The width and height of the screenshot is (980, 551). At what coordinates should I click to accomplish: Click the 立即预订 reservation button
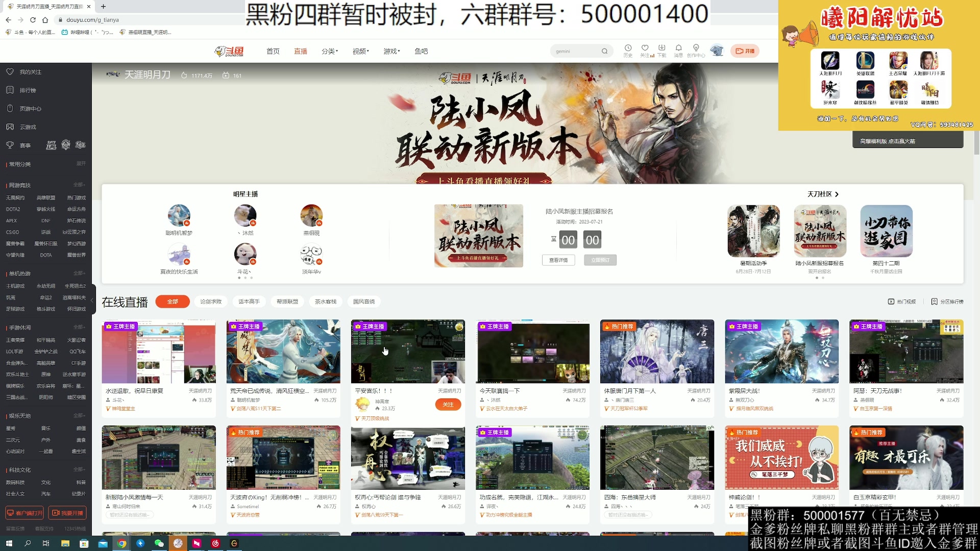(x=600, y=260)
